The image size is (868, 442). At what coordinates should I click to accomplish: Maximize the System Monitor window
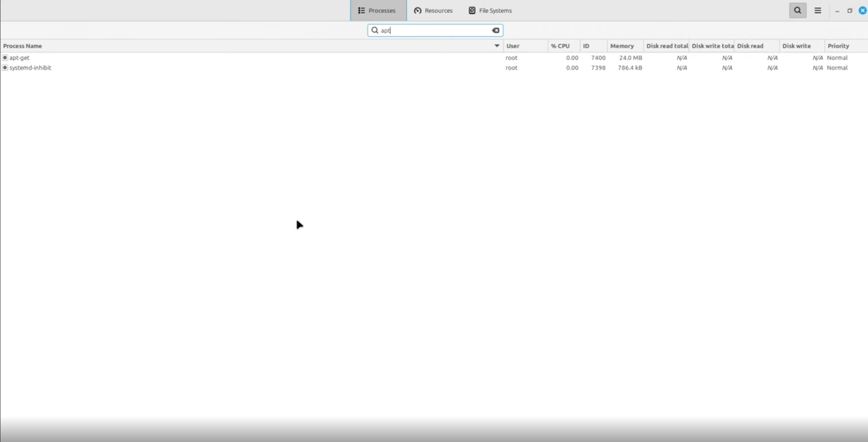(850, 11)
